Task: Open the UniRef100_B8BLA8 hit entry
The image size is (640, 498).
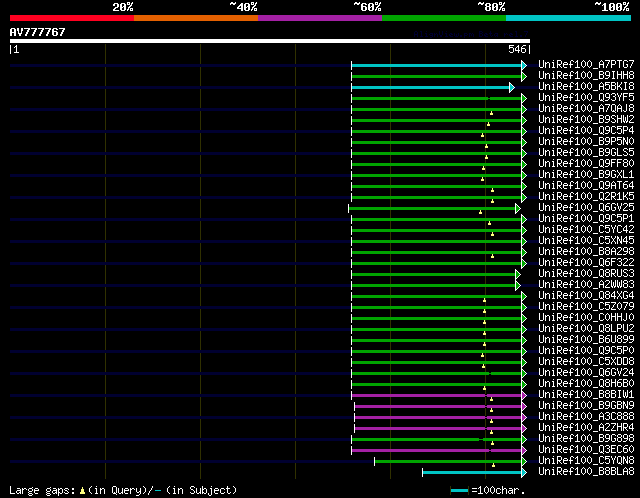Action: click(586, 472)
